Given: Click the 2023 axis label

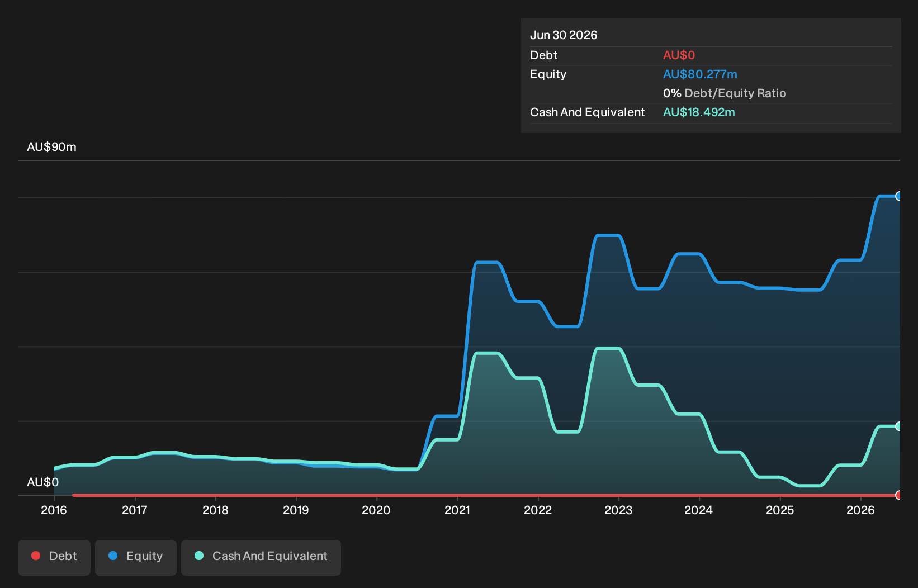Looking at the screenshot, I should [x=618, y=510].
